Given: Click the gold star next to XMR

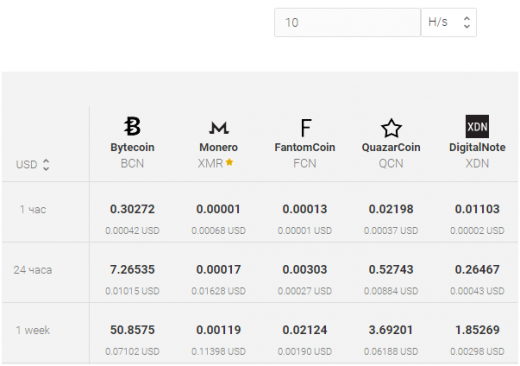Looking at the screenshot, I should click(x=229, y=162).
